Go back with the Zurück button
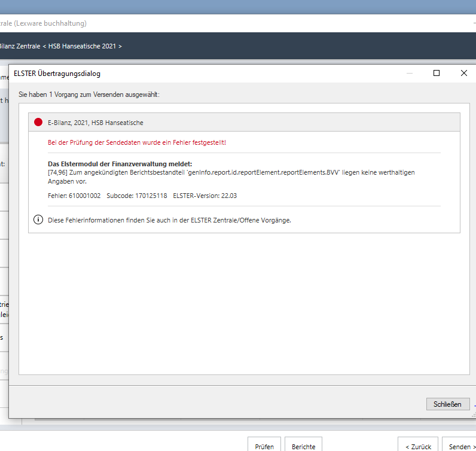Image resolution: width=476 pixels, height=451 pixels. [x=418, y=446]
